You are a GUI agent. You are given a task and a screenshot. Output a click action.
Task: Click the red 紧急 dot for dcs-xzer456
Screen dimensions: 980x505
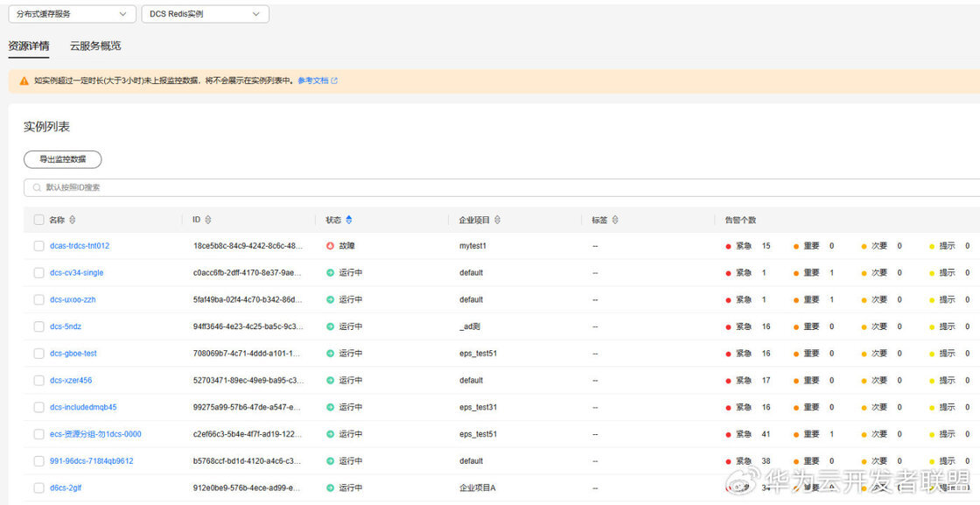728,381
